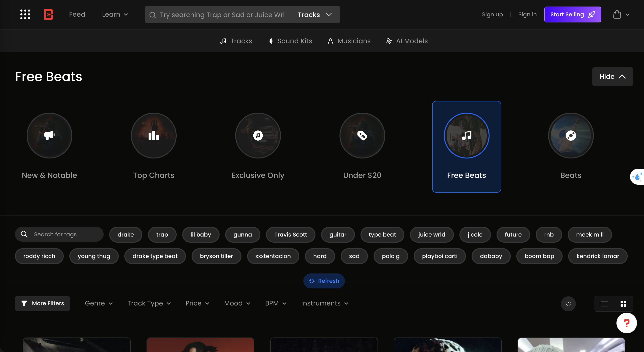
Task: Select the Exclusive Only category icon
Action: (258, 136)
